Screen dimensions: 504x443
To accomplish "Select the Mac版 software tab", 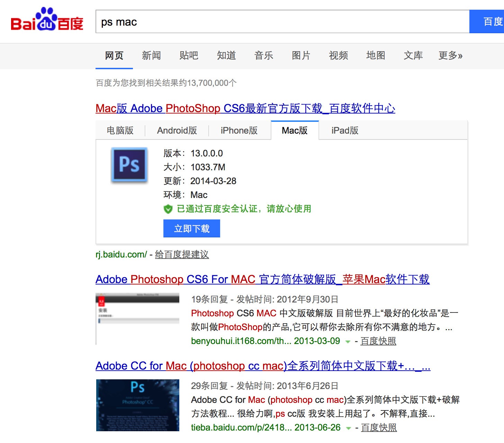I will [x=295, y=130].
